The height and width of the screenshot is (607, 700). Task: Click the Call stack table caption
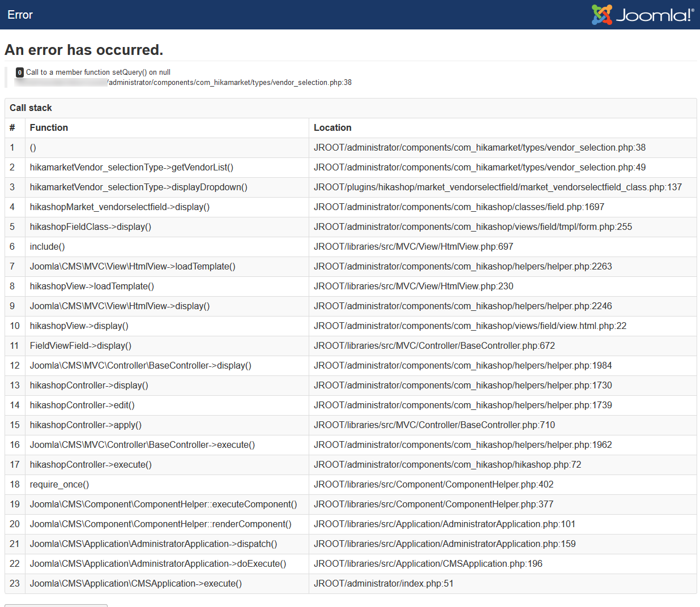coord(31,108)
